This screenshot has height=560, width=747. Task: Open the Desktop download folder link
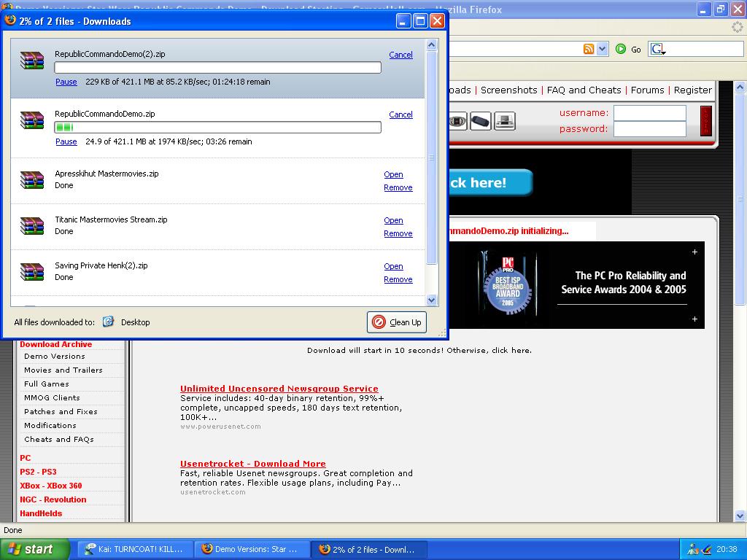click(135, 322)
